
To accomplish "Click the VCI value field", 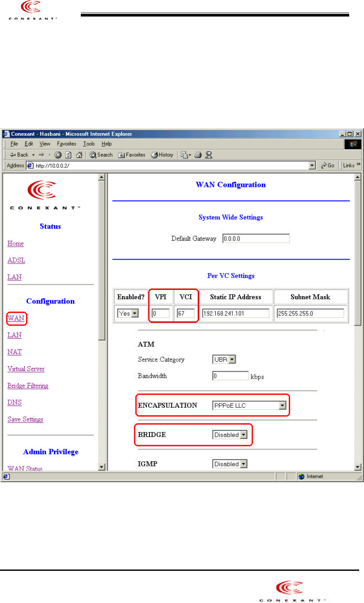I will 185,313.
